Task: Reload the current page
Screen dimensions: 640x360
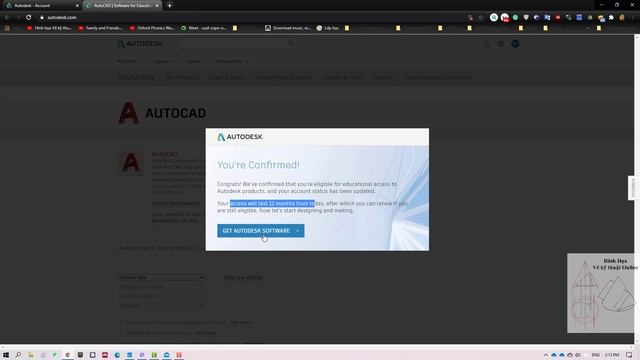Action: [29, 18]
